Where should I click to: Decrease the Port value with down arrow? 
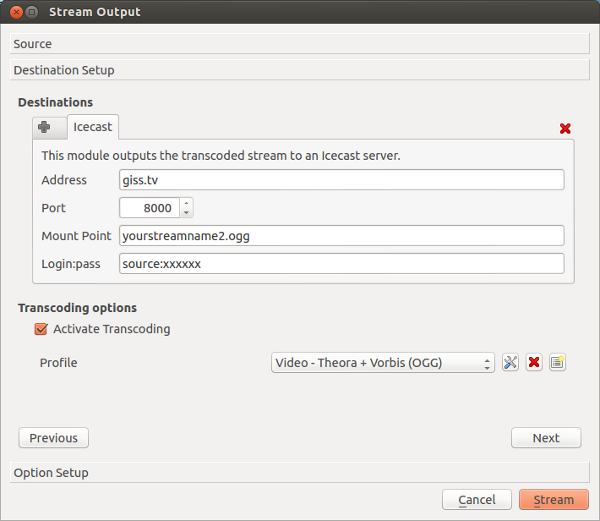[187, 212]
